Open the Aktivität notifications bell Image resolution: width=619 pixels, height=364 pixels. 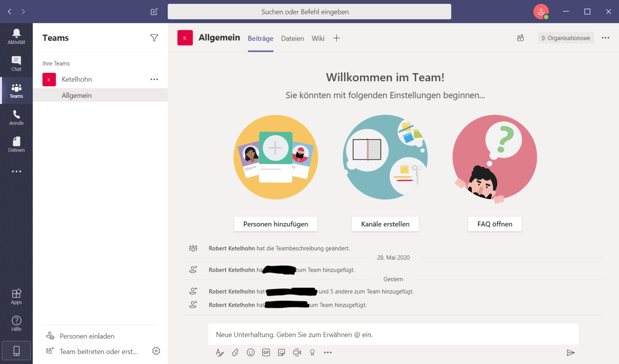click(16, 36)
